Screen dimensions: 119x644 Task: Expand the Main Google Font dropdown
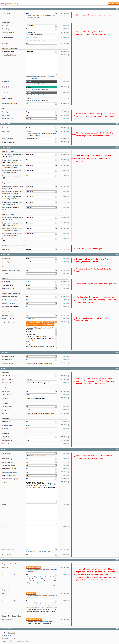click(x=41, y=29)
